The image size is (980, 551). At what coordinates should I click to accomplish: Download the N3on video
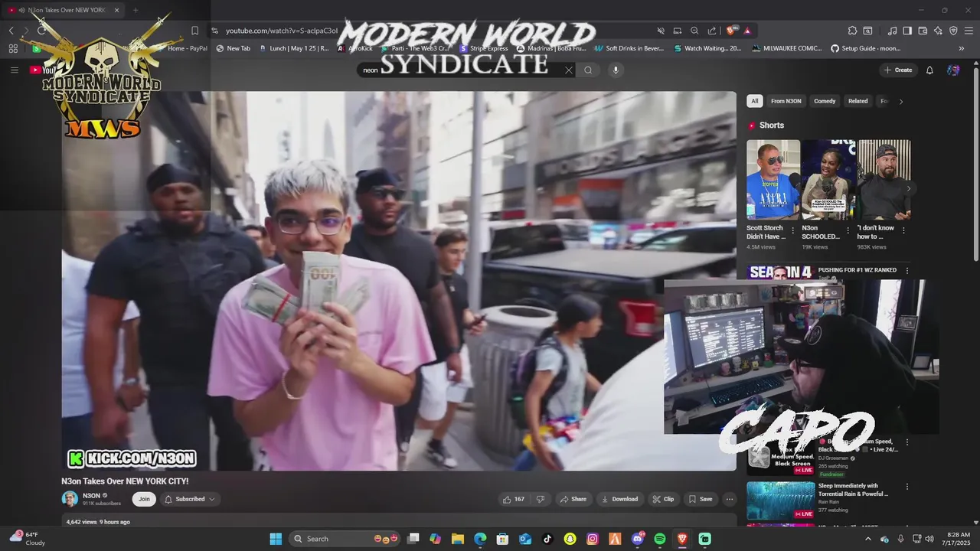pyautogui.click(x=620, y=499)
